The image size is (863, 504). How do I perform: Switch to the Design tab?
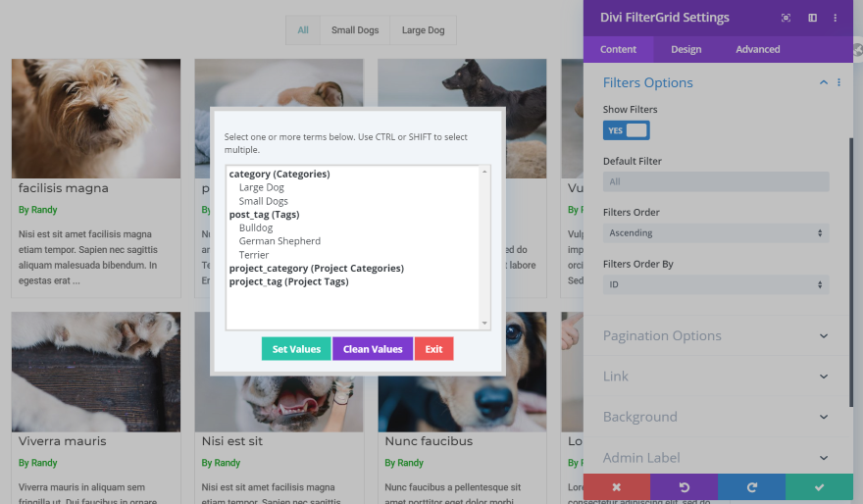(x=685, y=50)
